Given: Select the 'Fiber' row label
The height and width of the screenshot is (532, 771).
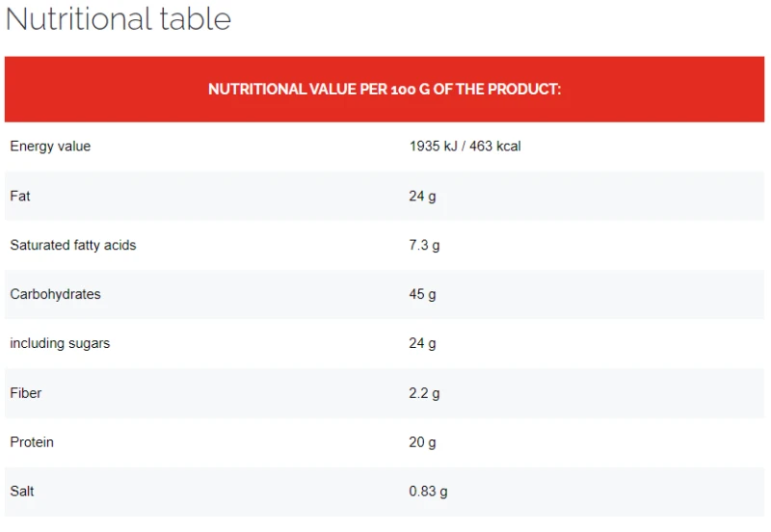Looking at the screenshot, I should [26, 393].
